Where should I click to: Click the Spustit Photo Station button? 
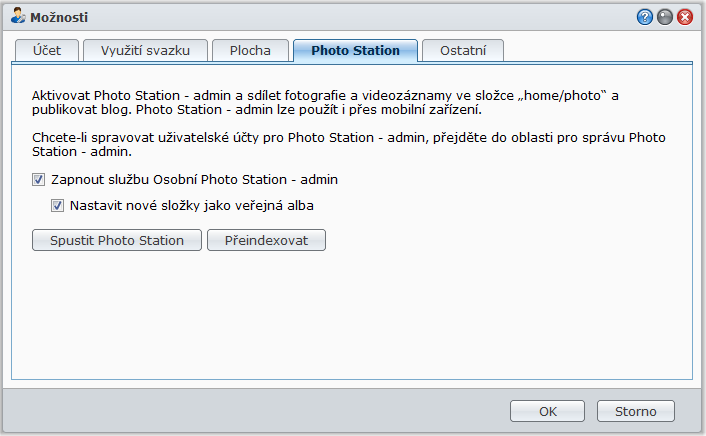[x=117, y=240]
